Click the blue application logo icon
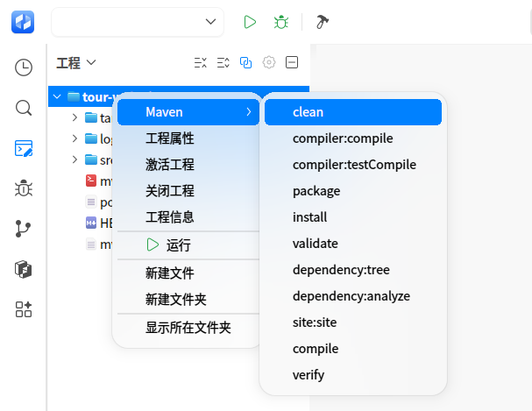This screenshot has height=411, width=532. [x=23, y=22]
